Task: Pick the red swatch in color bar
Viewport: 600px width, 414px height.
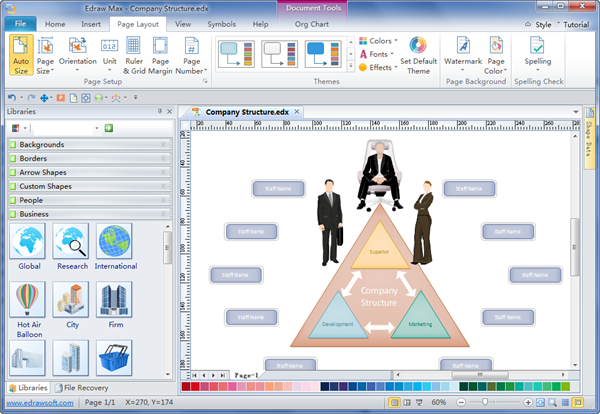Action: coord(186,387)
